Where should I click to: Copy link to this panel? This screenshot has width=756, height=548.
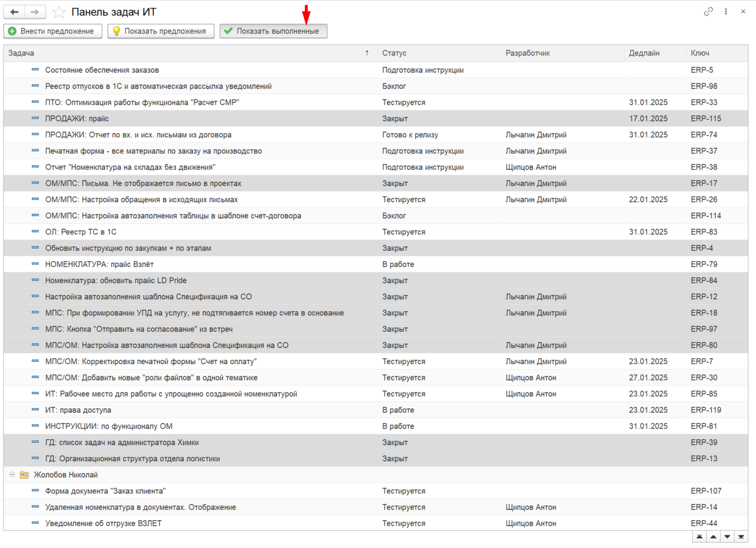click(709, 12)
